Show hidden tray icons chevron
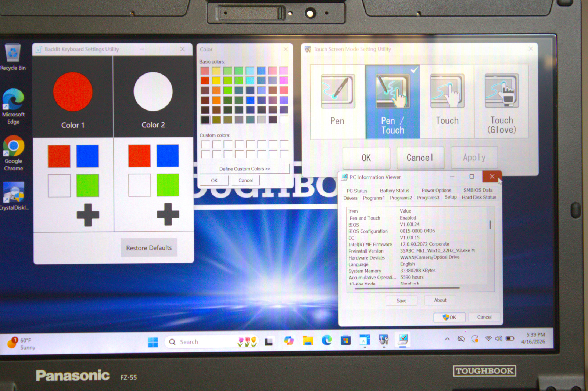 [x=447, y=339]
